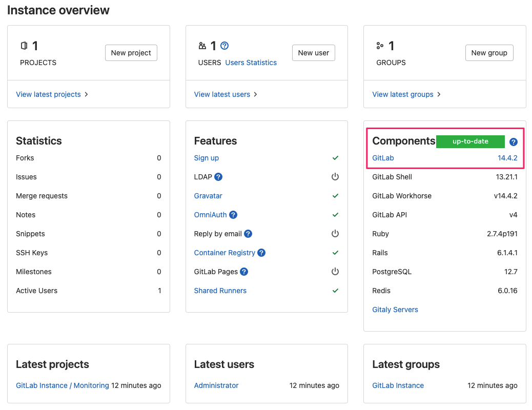532x410 pixels.
Task: Click Redis version 6.0.16
Action: [x=507, y=291]
